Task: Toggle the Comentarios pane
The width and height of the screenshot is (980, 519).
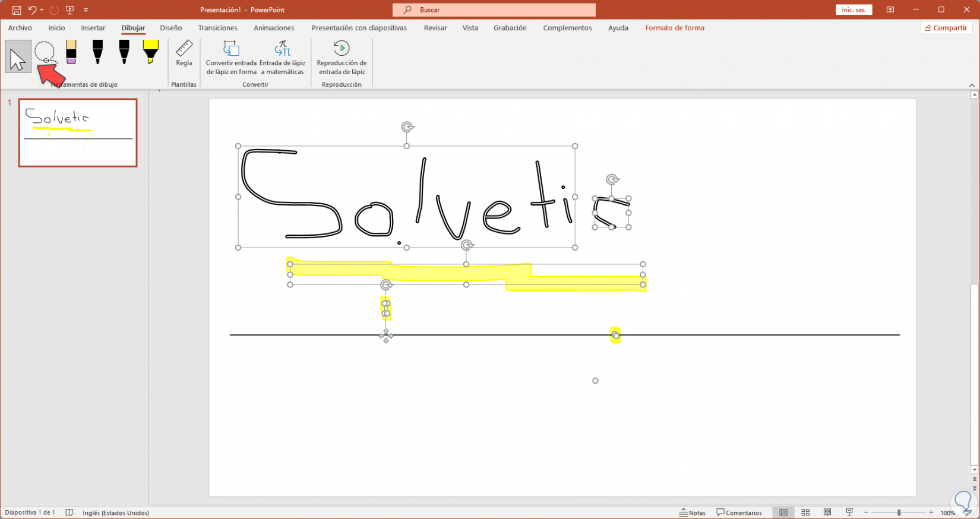Action: [739, 512]
